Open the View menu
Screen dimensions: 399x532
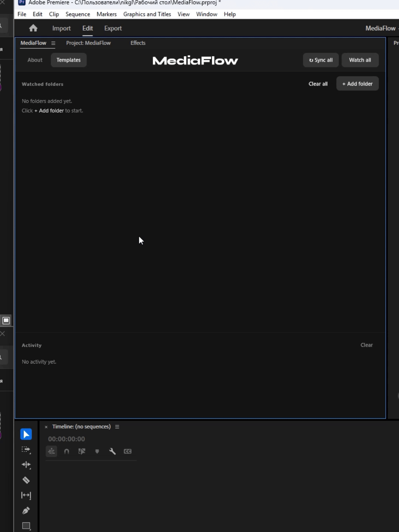click(x=184, y=14)
